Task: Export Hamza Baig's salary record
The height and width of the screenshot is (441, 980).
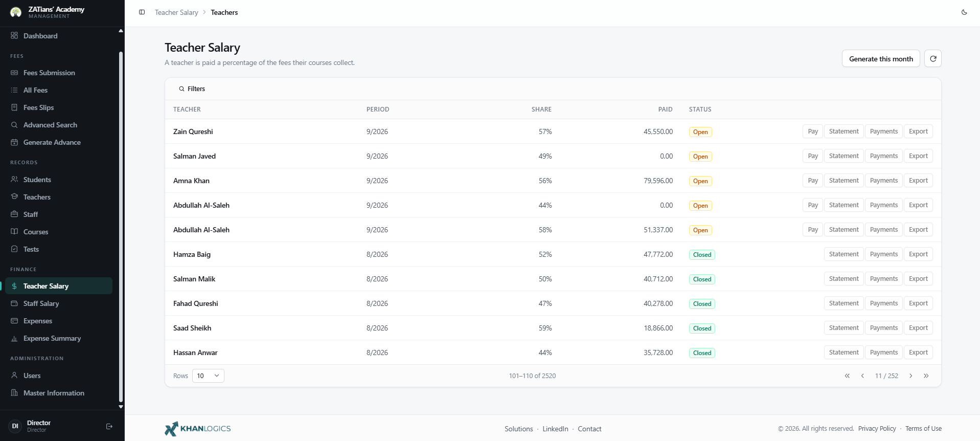Action: coord(918,254)
